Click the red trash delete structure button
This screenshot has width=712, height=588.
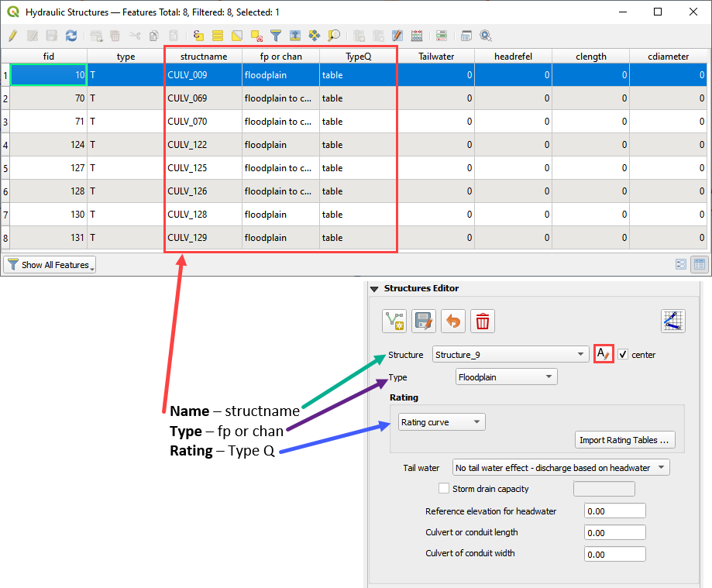click(483, 321)
